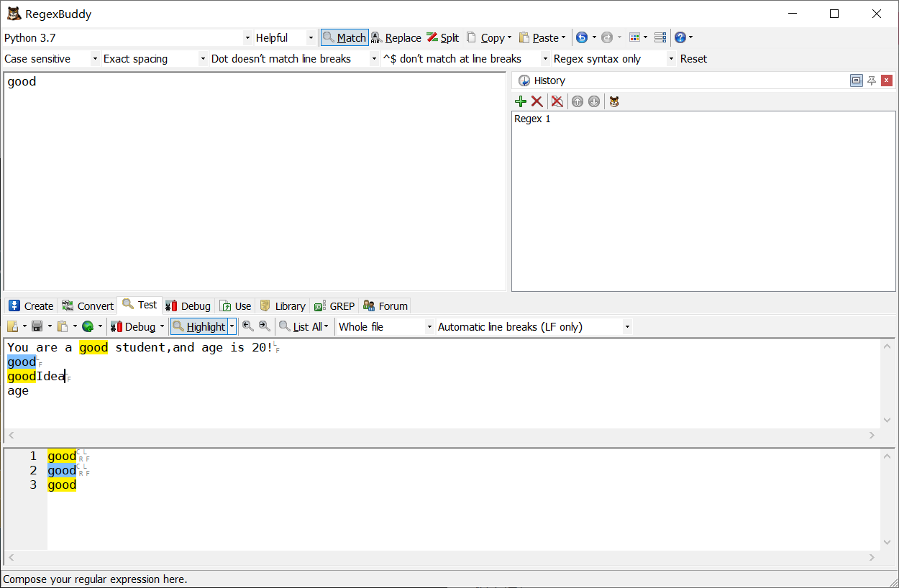Click the Test panel clipboard paste icon
The image size is (899, 588).
(x=63, y=326)
